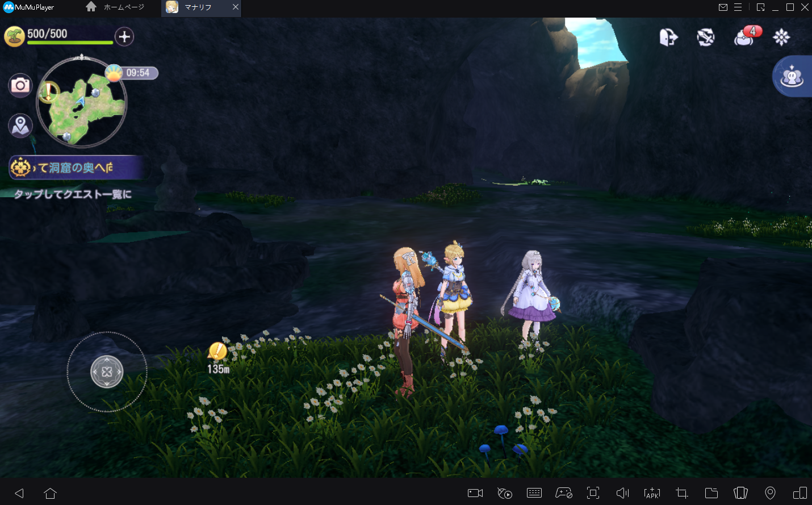Image resolution: width=812 pixels, height=505 pixels.
Task: Go to Android home via house icon
Action: (50, 493)
